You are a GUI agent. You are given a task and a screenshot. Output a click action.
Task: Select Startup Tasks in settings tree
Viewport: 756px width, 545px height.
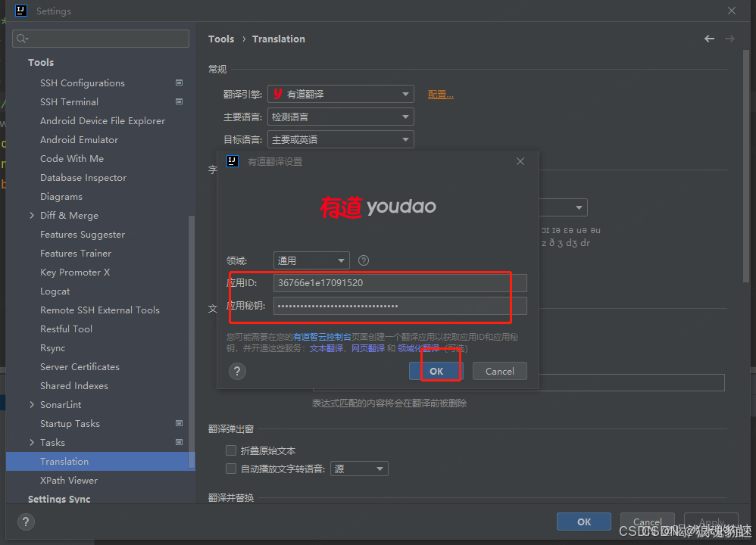click(x=70, y=424)
